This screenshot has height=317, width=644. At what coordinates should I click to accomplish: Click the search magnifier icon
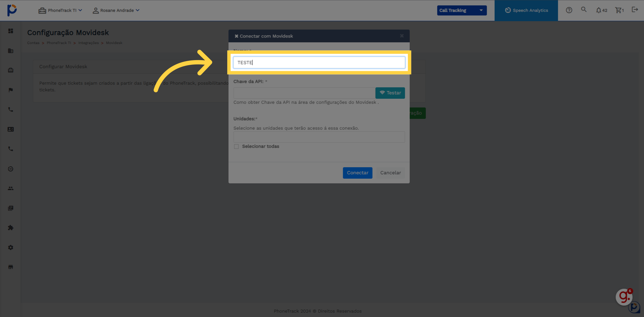(584, 10)
